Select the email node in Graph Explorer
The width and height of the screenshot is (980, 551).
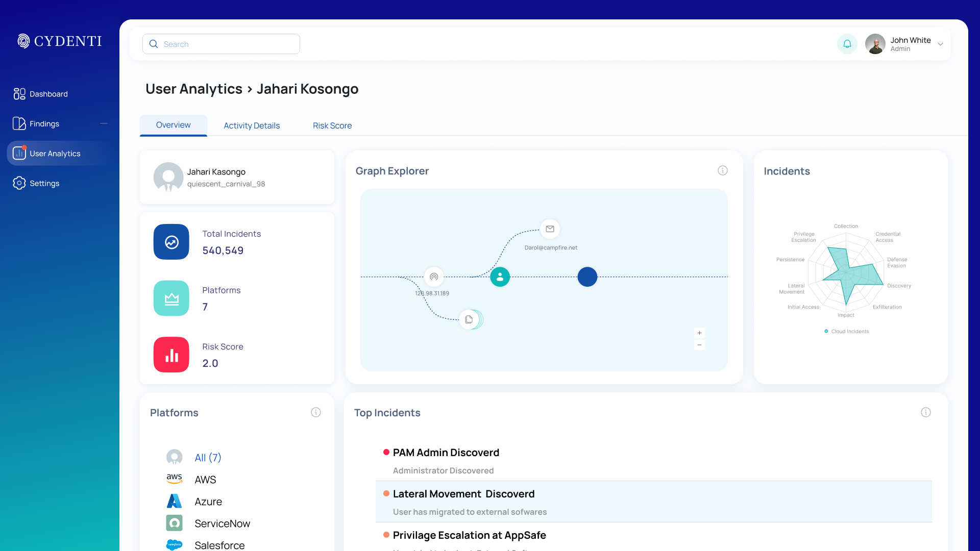tap(550, 229)
